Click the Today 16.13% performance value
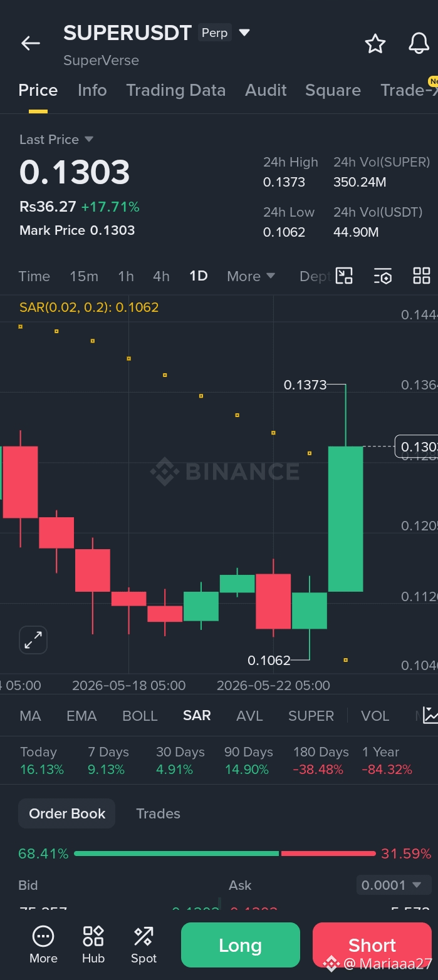The image size is (438, 980). (42, 770)
